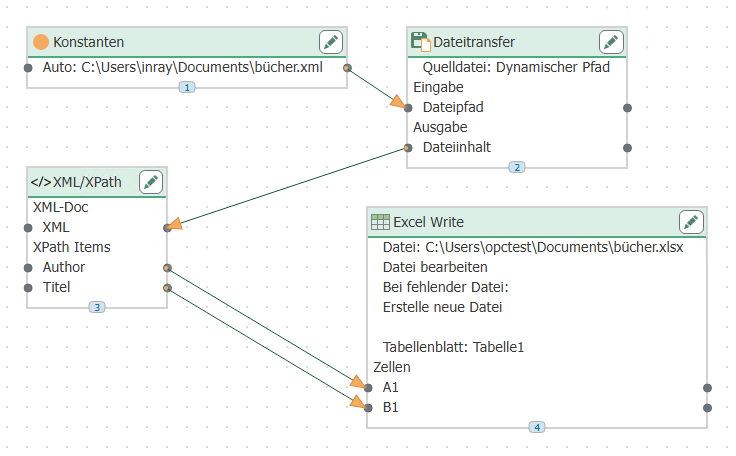736x456 pixels.
Task: Select node number badge 2 under Dateitransfer
Action: coord(516,167)
